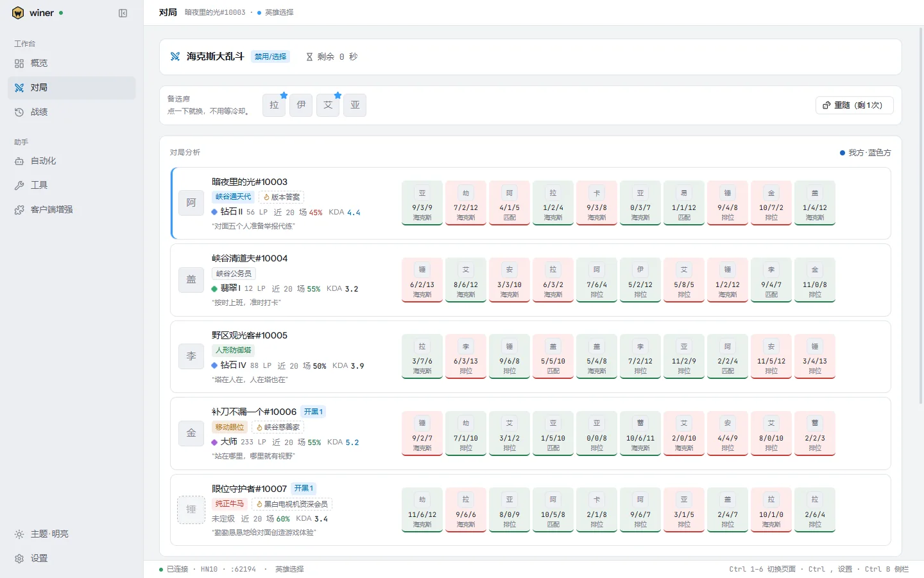The width and height of the screenshot is (924, 578).
Task: Open the 6/2/13 match card
Action: pos(422,279)
